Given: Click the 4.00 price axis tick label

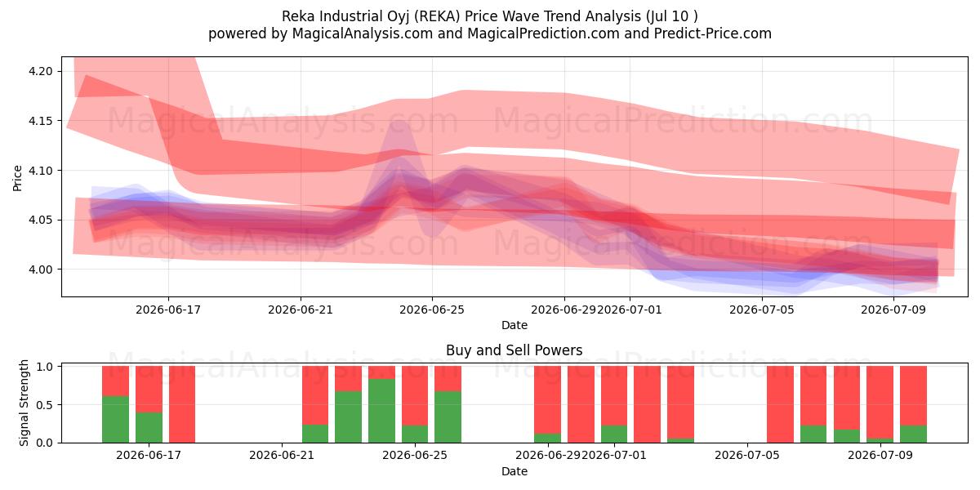Looking at the screenshot, I should [x=40, y=269].
